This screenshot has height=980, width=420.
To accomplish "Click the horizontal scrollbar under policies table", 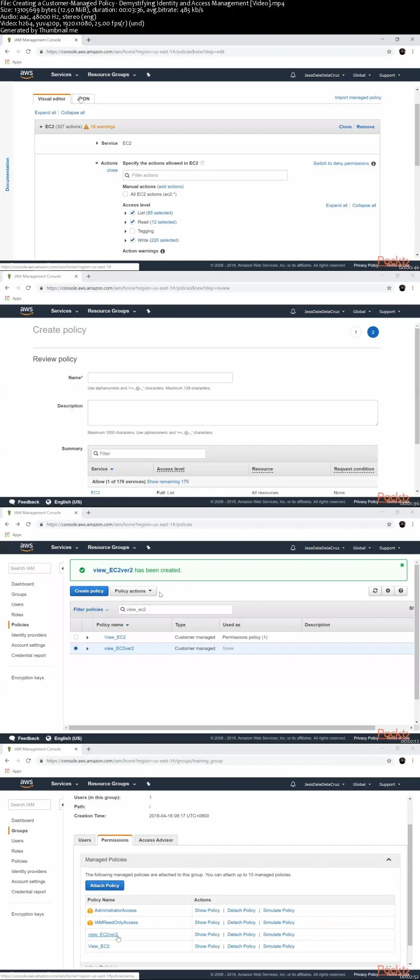I will (x=221, y=728).
